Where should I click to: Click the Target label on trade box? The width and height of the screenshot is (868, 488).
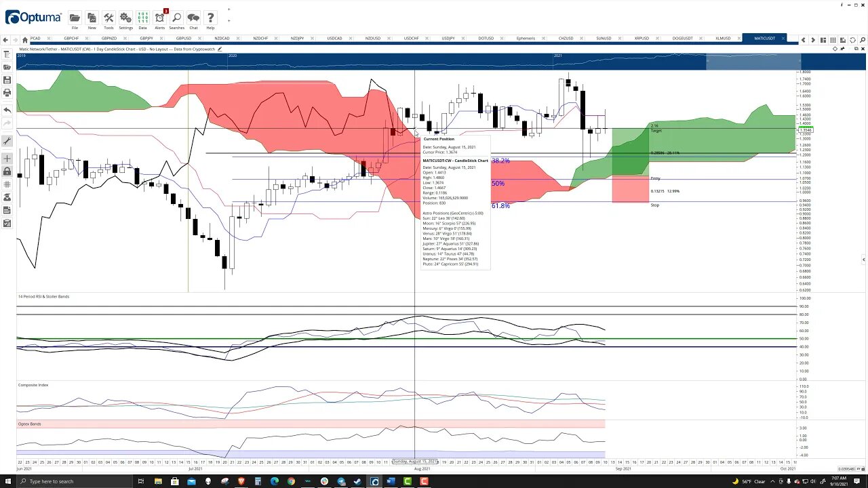click(656, 130)
